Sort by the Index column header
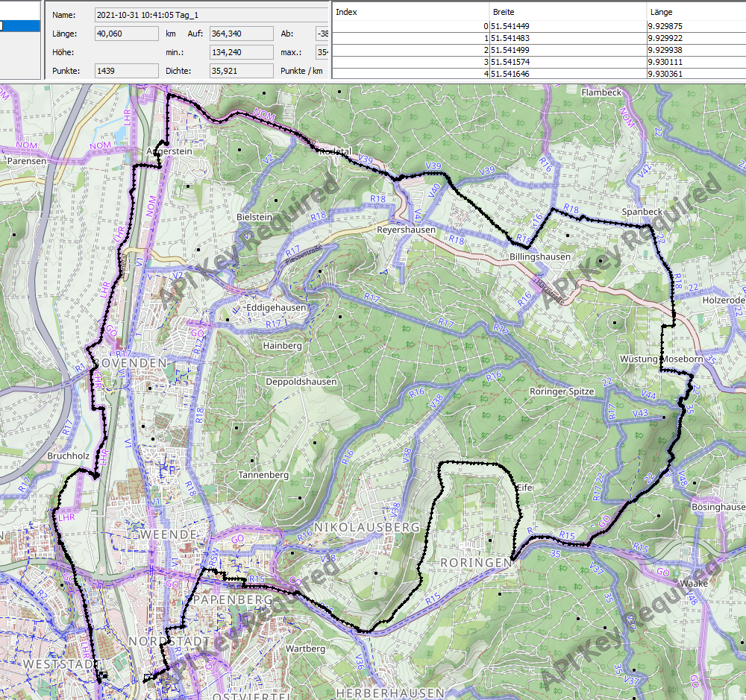746x700 pixels. (410, 12)
